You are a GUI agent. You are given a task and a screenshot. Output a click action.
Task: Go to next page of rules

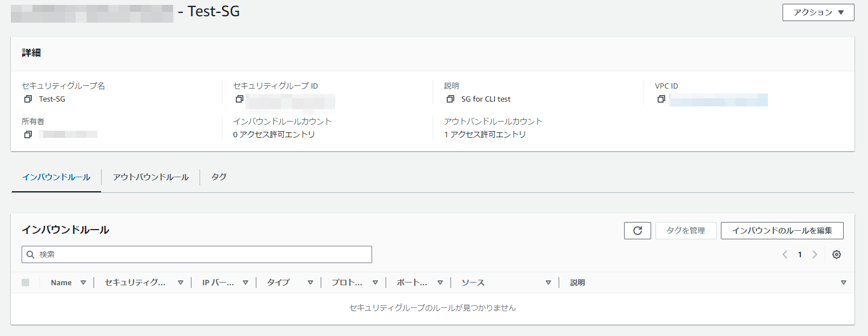[814, 254]
